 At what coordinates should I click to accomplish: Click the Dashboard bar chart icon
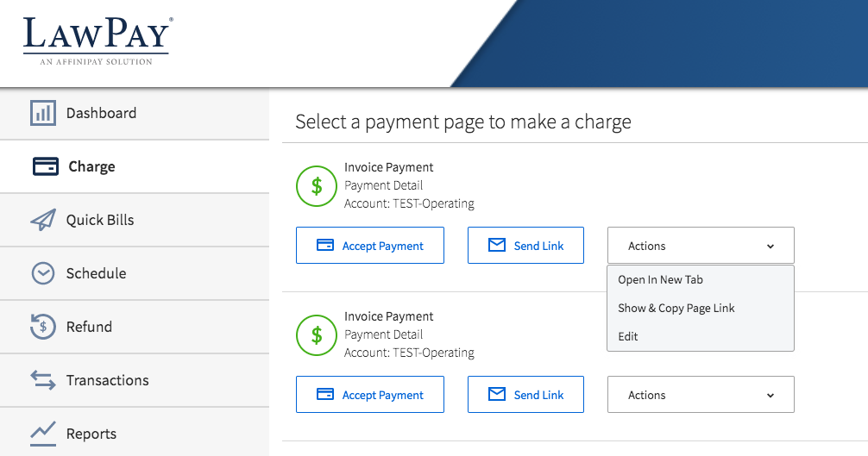pyautogui.click(x=42, y=113)
